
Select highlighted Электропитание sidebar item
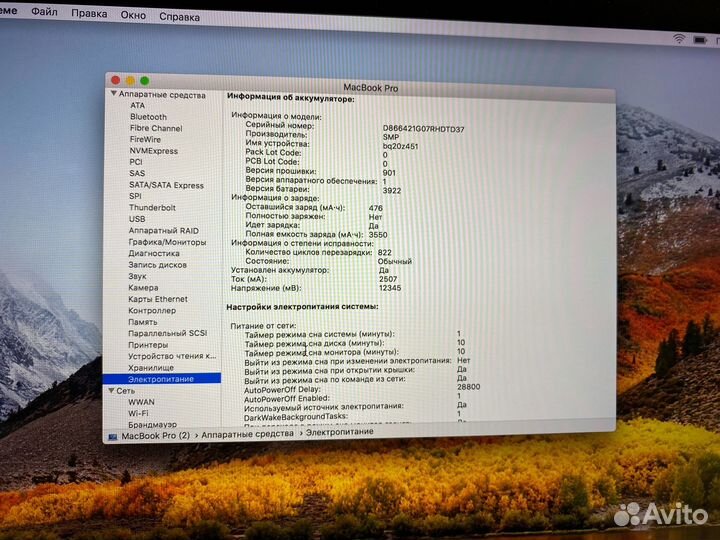(162, 379)
